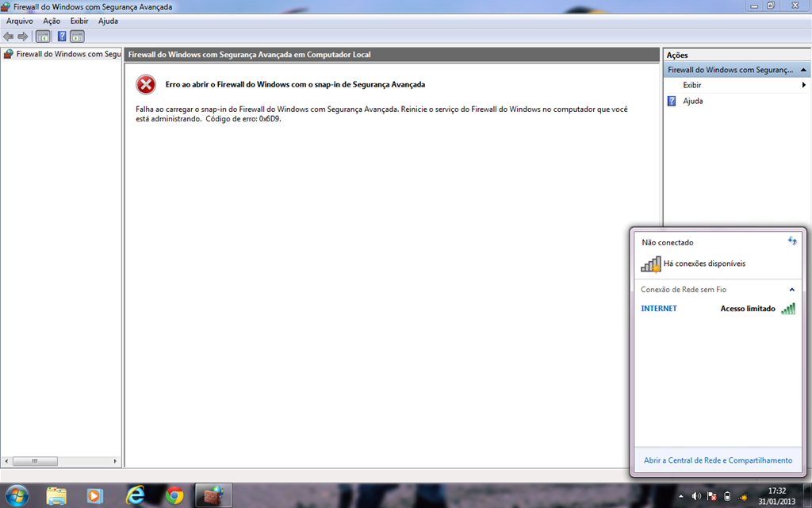
Task: Click the red error icon in main pane
Action: [146, 84]
